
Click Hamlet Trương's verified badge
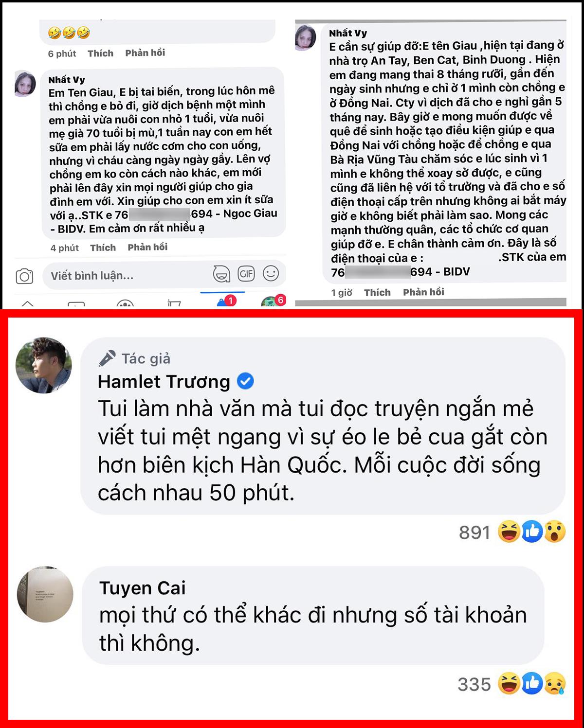point(245,381)
